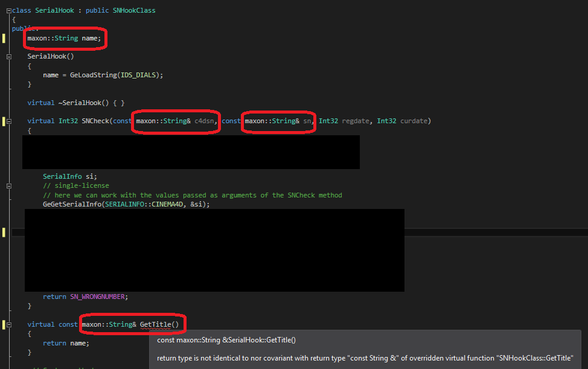Image resolution: width=588 pixels, height=369 pixels.
Task: Click the ~SerialHook destructor name
Action: click(79, 103)
